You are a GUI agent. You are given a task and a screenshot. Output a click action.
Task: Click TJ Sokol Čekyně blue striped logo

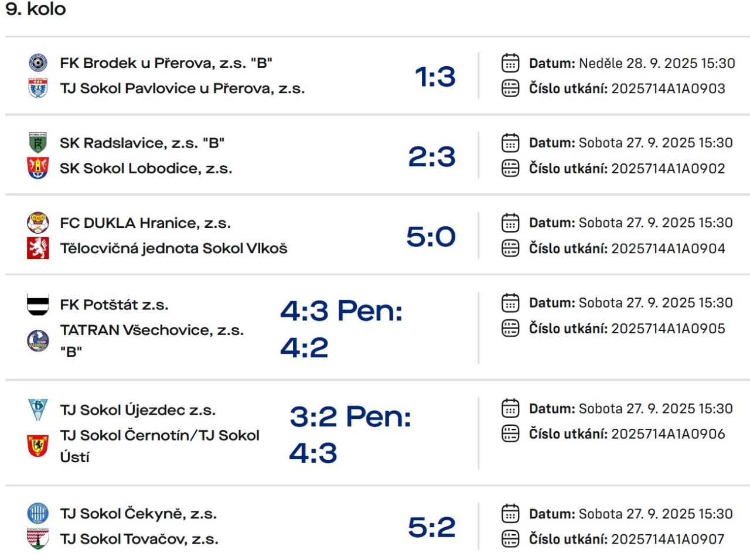coord(38,514)
